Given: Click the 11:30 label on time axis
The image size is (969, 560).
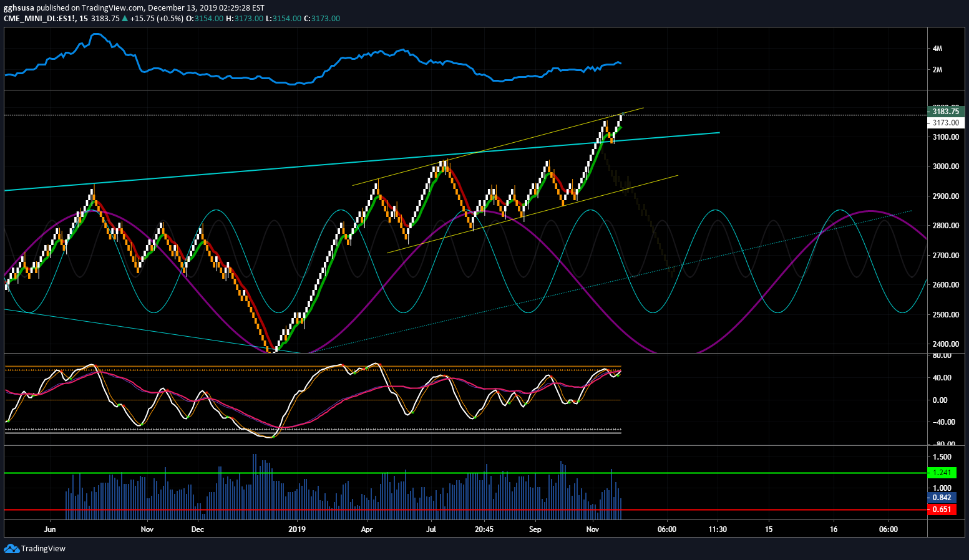Looking at the screenshot, I should 718,529.
